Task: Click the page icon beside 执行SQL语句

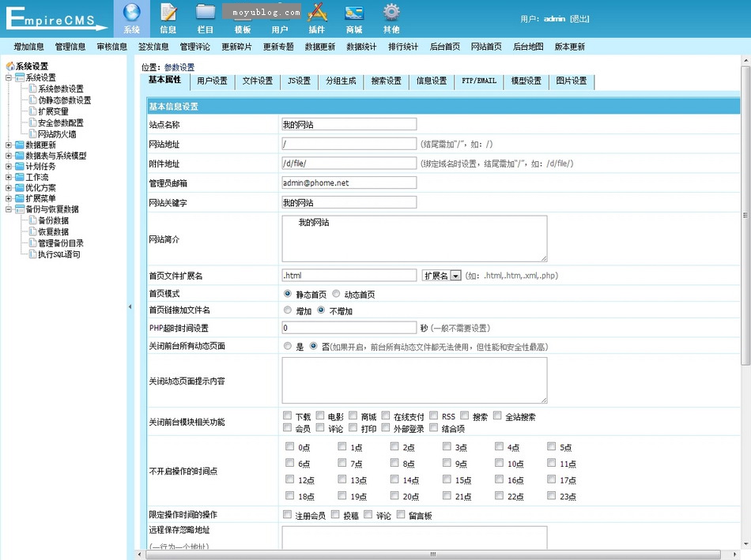Action: (x=32, y=254)
